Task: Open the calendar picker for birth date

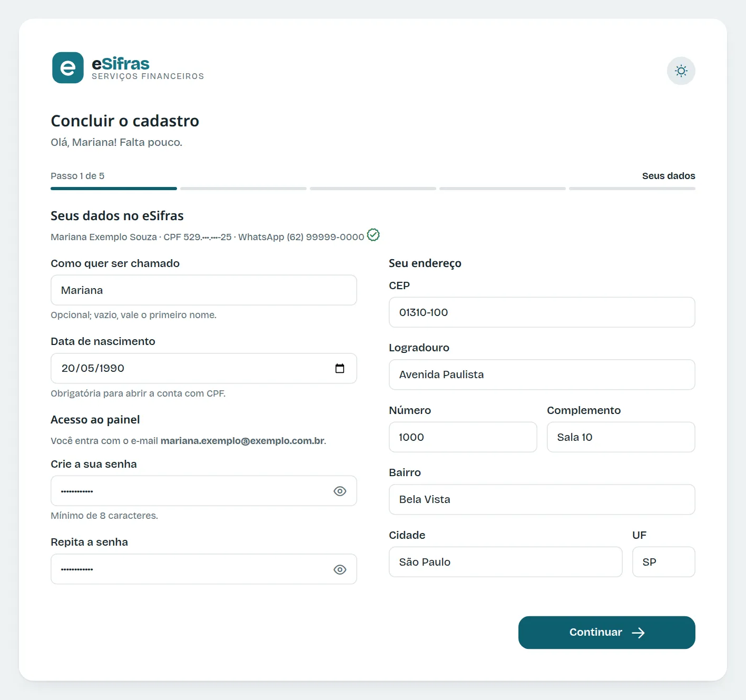Action: 340,368
